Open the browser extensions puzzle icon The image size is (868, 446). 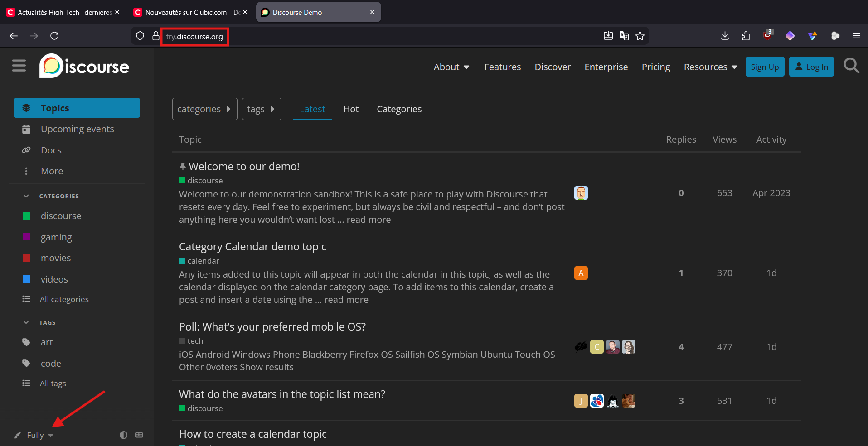point(746,36)
